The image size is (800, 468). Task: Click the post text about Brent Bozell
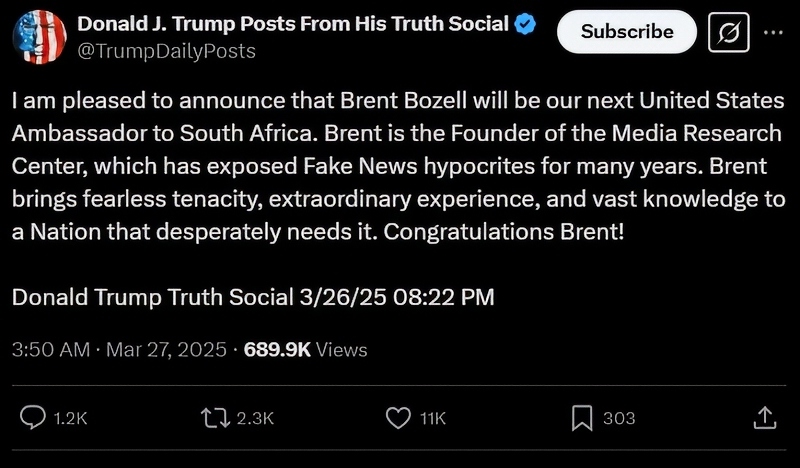tap(398, 166)
